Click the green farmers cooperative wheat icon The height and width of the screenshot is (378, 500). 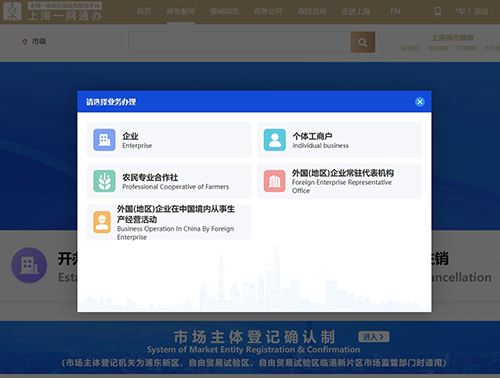104,181
